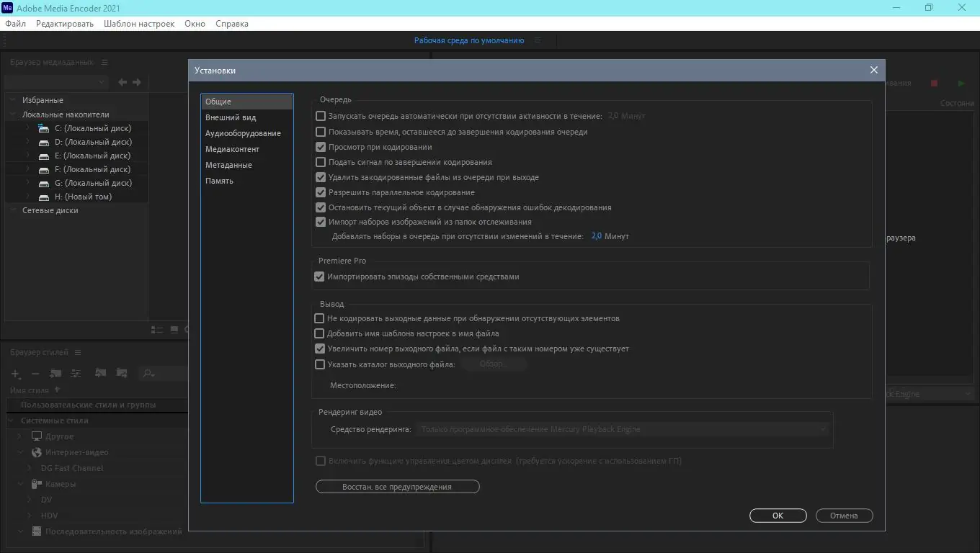Create new preset with plus icon
980x553 pixels.
pyautogui.click(x=15, y=374)
